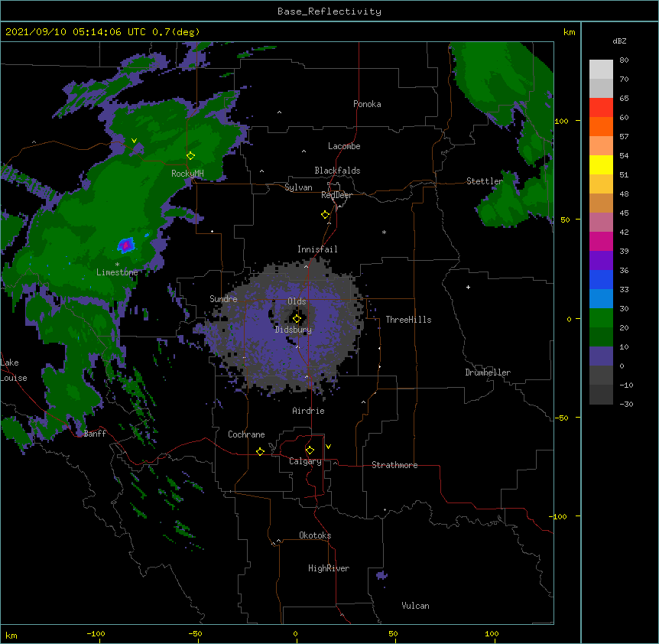659x644 pixels.
Task: Click the asterisk marker above Limestone label
Action: tap(117, 265)
